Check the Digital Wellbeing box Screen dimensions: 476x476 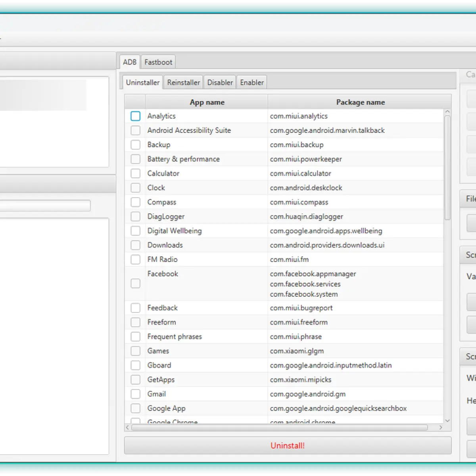135,230
